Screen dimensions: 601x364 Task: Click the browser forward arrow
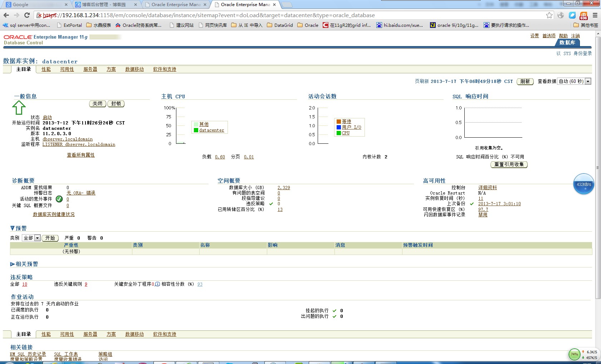(x=16, y=15)
